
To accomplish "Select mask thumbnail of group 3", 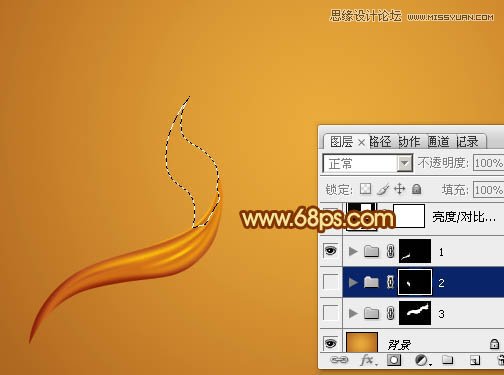I will [415, 313].
